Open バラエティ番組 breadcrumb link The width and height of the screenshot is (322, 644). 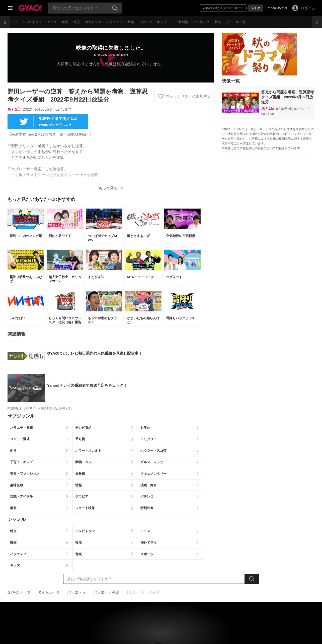[106, 592]
